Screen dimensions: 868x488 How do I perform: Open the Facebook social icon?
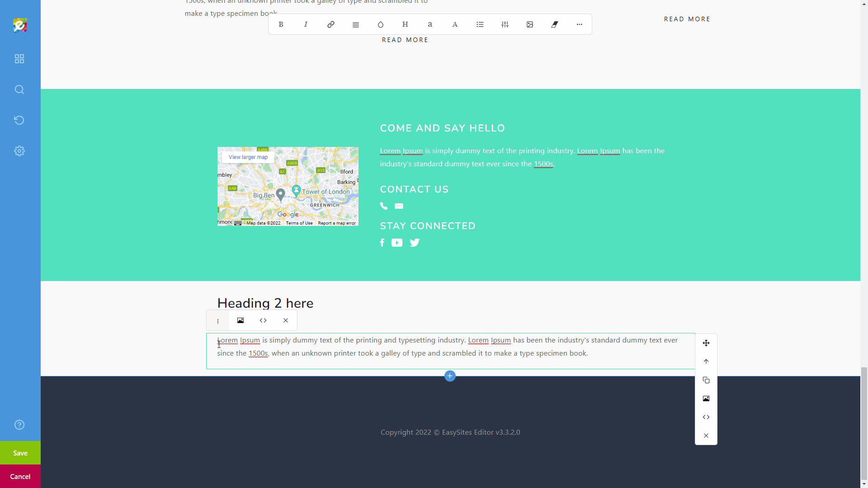point(382,243)
